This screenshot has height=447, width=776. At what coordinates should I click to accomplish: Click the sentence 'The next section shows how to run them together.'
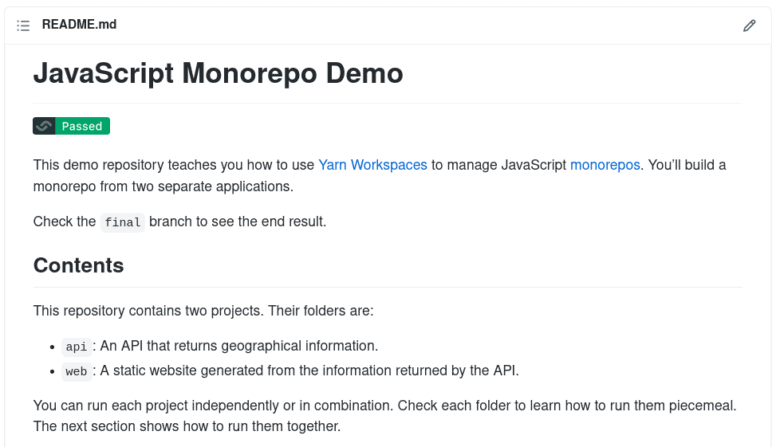(187, 426)
